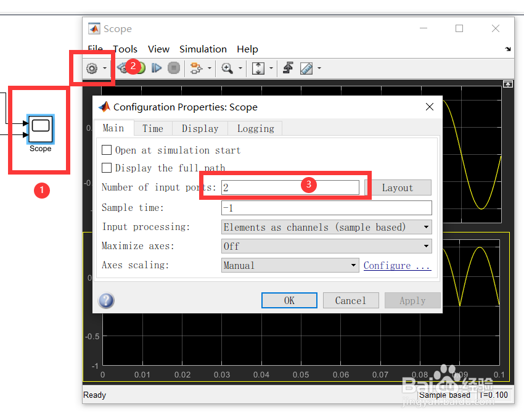Click the T=0.100 status text
Screen dimensions: 524x420
494,395
